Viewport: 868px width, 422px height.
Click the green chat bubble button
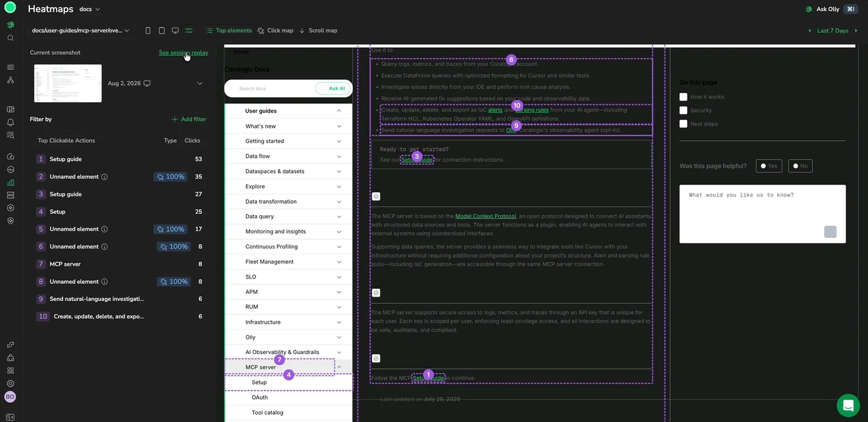click(848, 405)
